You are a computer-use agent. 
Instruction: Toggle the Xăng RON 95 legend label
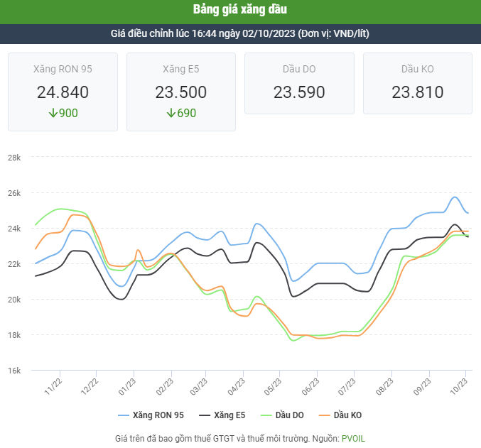coord(158,415)
